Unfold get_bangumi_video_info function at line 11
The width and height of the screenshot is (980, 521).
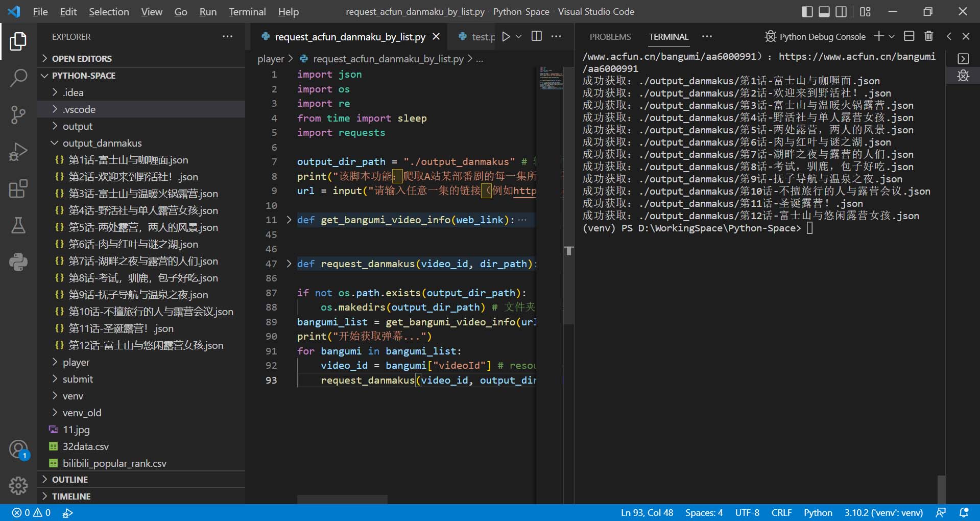pos(289,220)
